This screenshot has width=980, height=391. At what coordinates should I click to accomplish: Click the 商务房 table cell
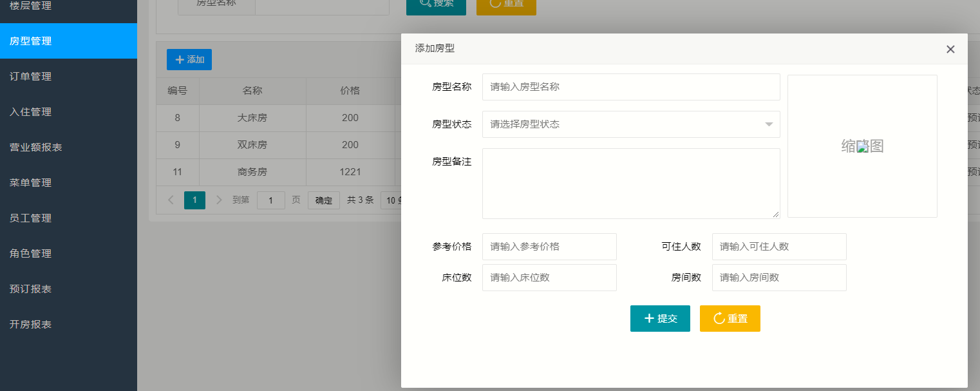coord(252,172)
